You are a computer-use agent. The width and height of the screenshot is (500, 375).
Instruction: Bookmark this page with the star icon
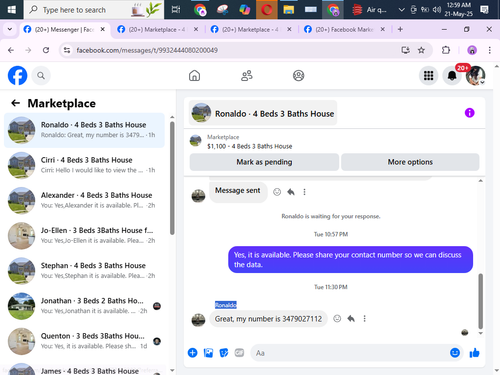click(x=421, y=50)
